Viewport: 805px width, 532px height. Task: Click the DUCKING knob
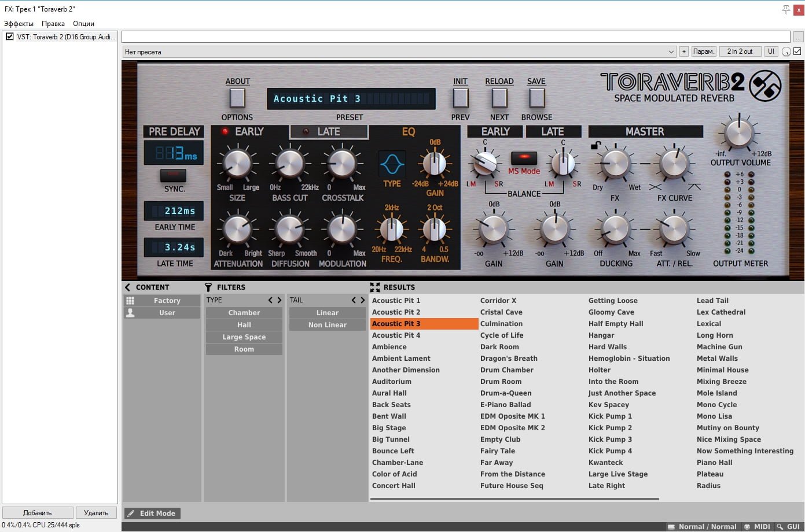615,230
